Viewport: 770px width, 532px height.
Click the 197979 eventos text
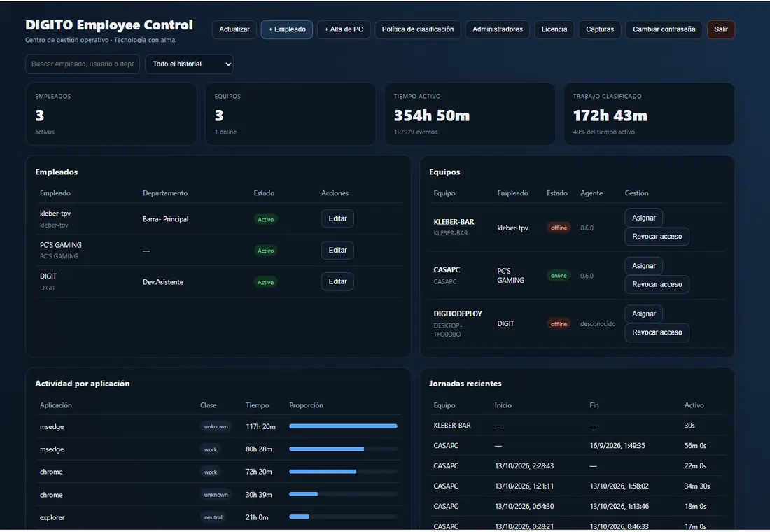(415, 132)
